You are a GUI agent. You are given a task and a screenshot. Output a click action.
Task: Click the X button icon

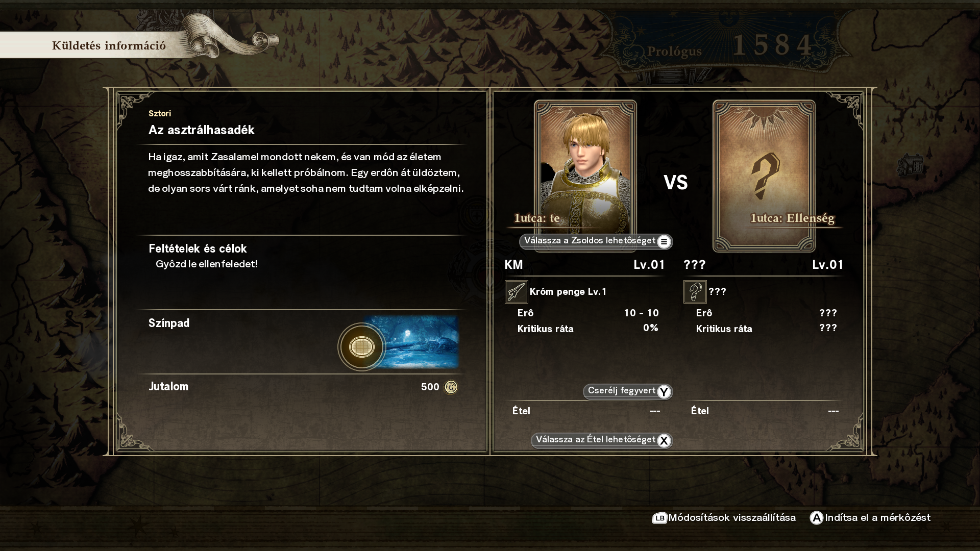click(x=664, y=441)
